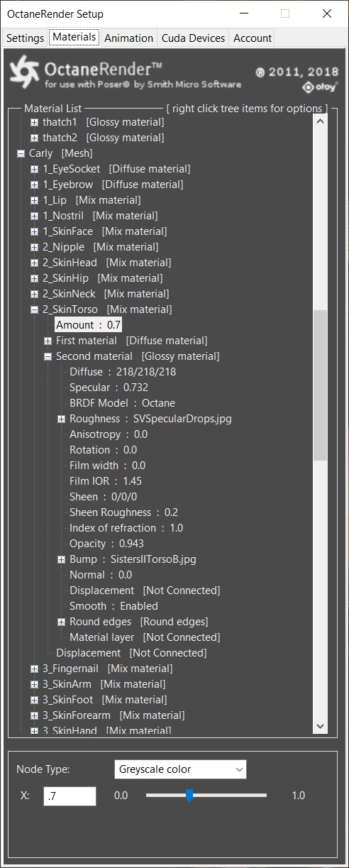Expand the 3_Fingernail Mix material
Viewport: 349px width, 868px height.
point(35,669)
